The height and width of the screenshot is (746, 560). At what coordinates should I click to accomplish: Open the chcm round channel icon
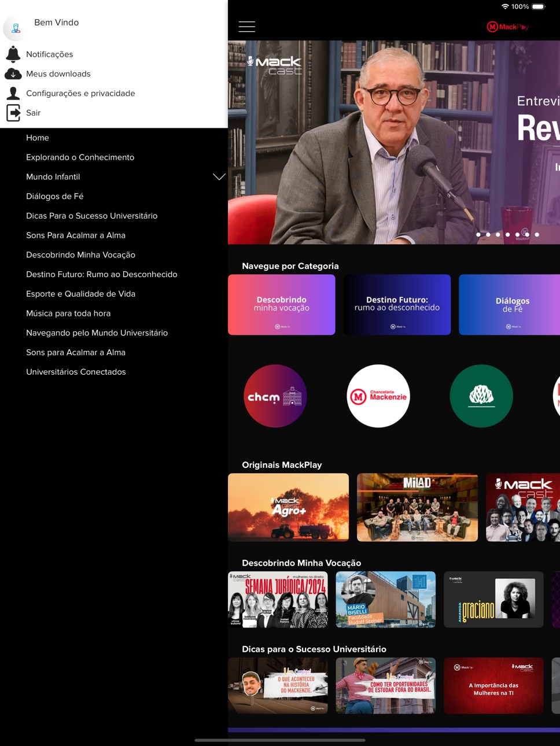pos(275,396)
